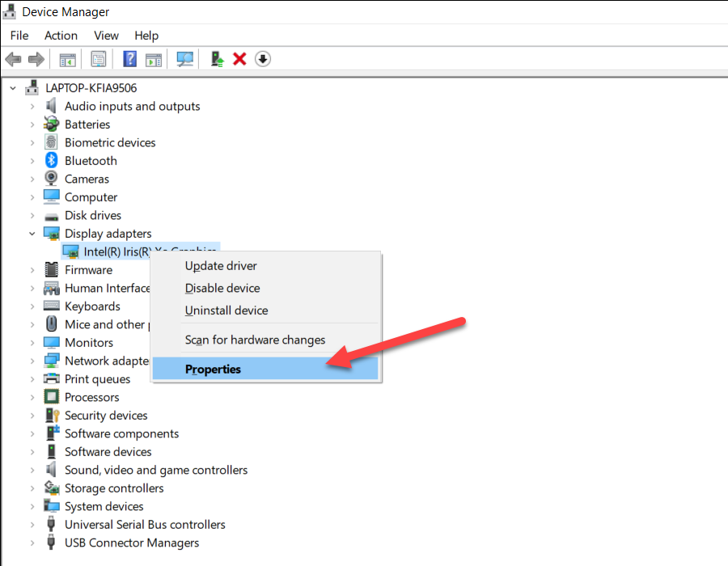
Task: Collapse the LAPTOP-KFIA9506 root node
Action: pyautogui.click(x=13, y=87)
